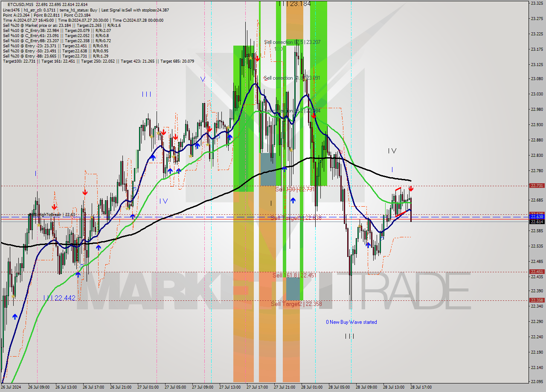Click the 22.240 price scale value

click(537, 337)
